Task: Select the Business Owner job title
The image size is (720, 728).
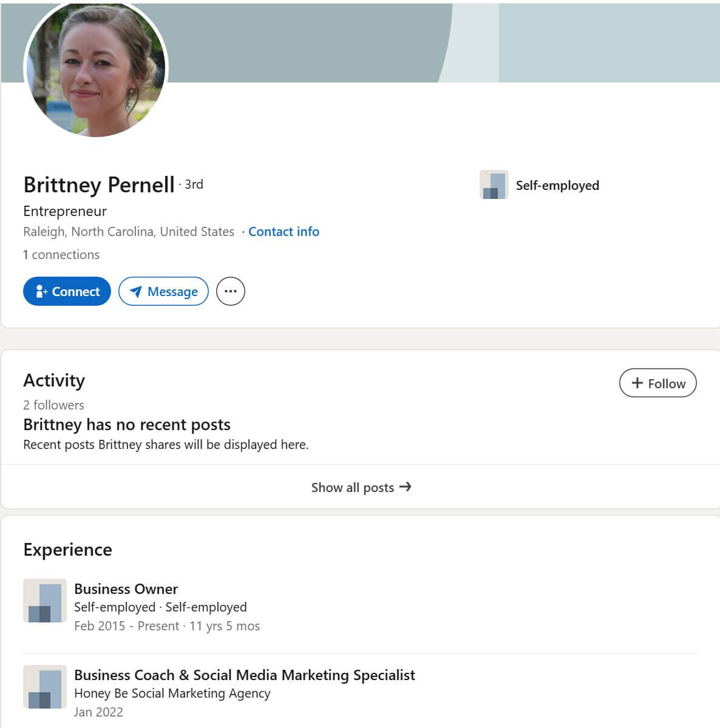Action: 126,589
